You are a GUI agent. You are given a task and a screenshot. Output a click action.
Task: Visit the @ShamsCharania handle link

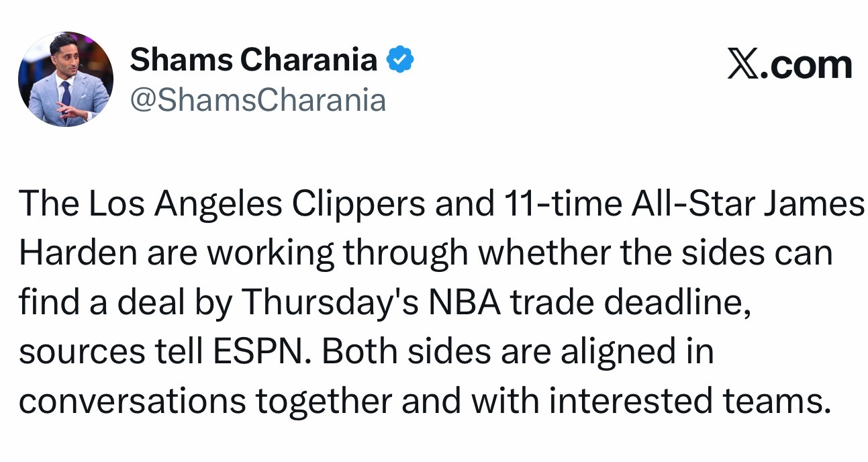pos(258,100)
